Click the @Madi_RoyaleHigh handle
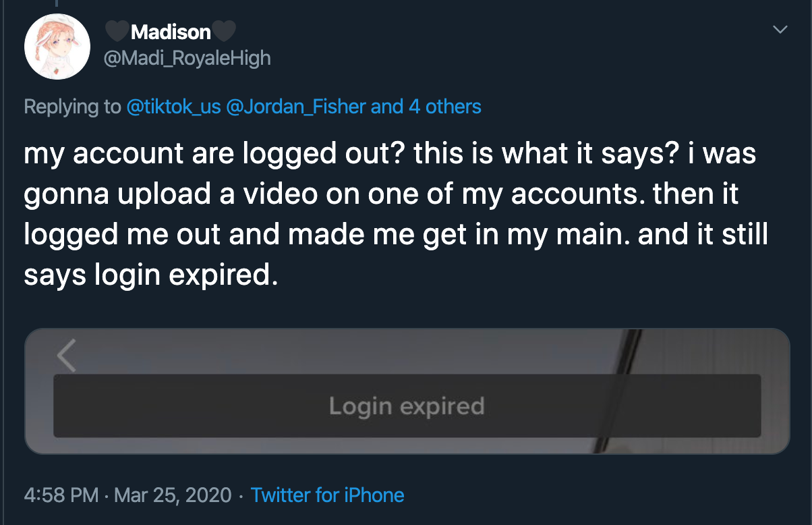Screen dimensions: 812x525 [186, 58]
